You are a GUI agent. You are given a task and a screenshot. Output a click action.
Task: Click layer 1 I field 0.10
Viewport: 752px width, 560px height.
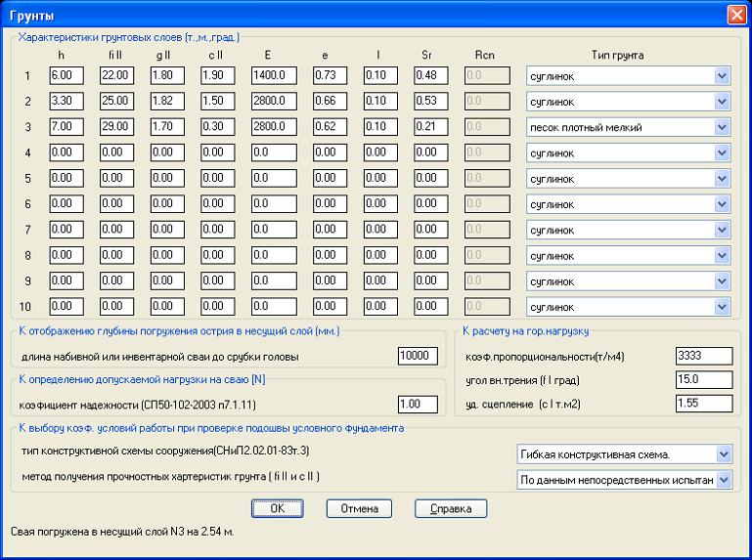tap(380, 75)
